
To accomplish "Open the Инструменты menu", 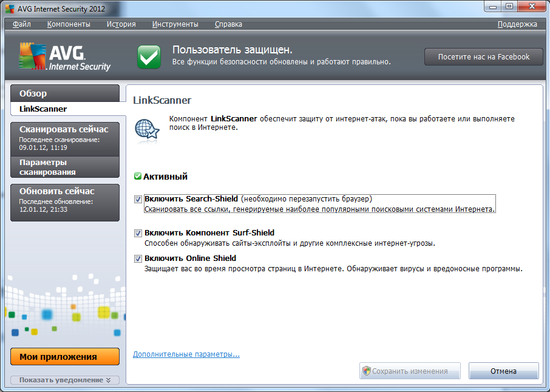I will [175, 24].
